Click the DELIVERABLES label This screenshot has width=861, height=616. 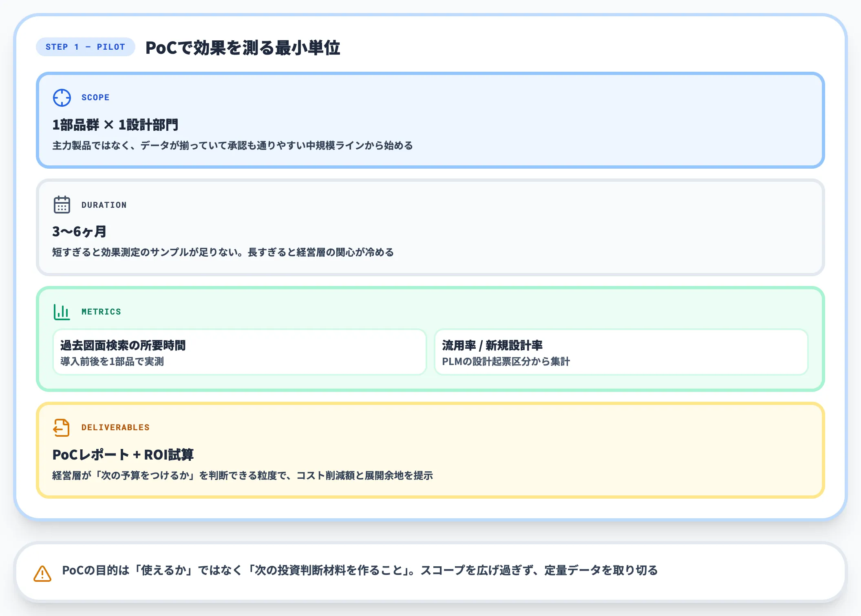115,427
